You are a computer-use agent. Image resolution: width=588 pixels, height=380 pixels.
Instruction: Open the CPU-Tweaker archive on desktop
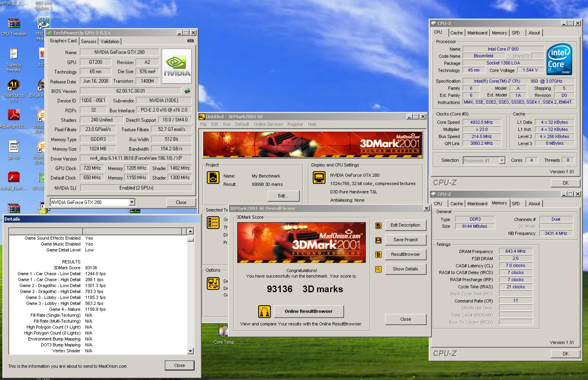13,24
